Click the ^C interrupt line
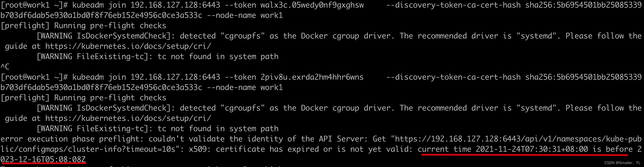Screen dimensions: 644x167 5,67
